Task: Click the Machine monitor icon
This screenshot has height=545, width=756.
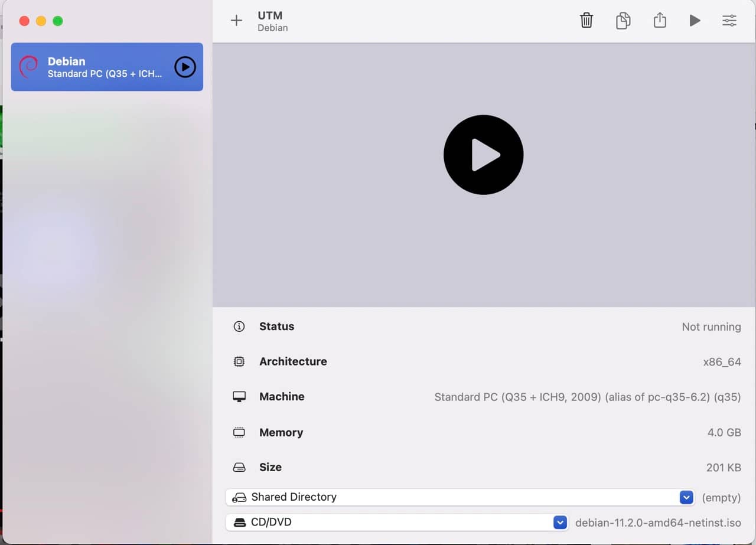Action: coord(239,397)
